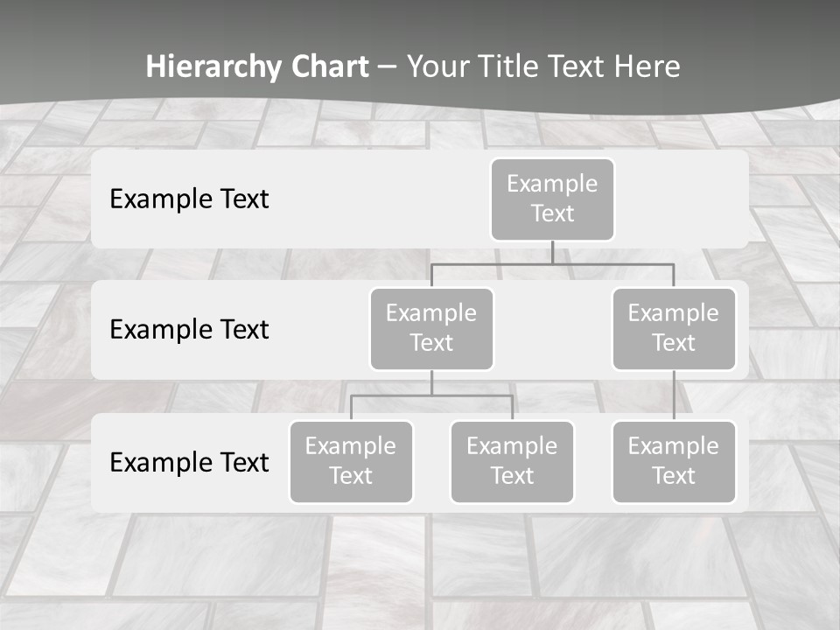The width and height of the screenshot is (840, 630).
Task: Select the left second-level Example Text box
Action: (431, 328)
